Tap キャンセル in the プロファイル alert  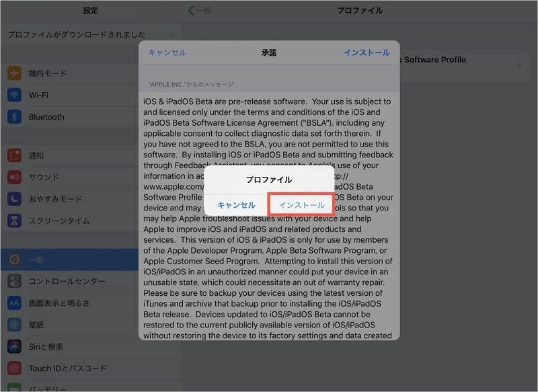236,205
